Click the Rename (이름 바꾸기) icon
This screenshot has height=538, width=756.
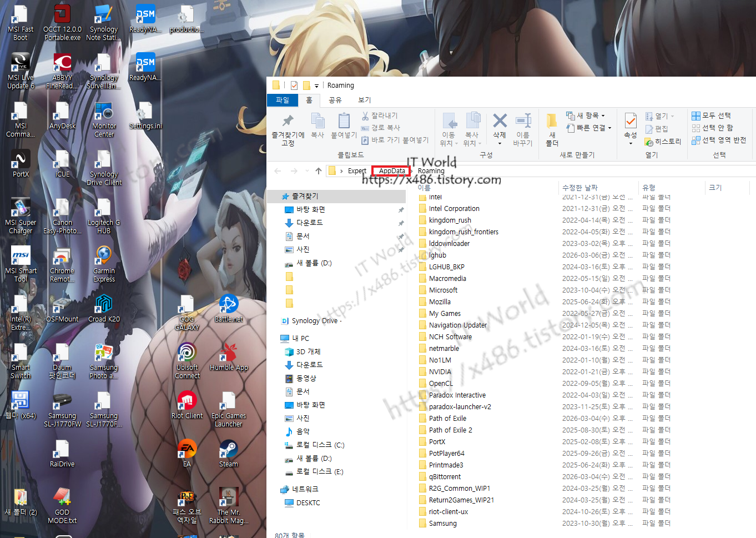[x=523, y=120]
